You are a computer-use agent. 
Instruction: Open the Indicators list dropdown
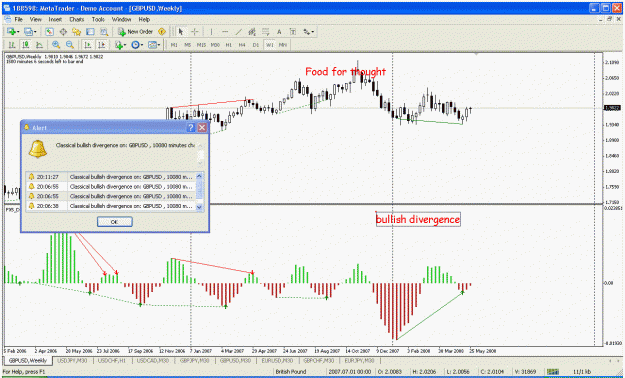(120, 45)
